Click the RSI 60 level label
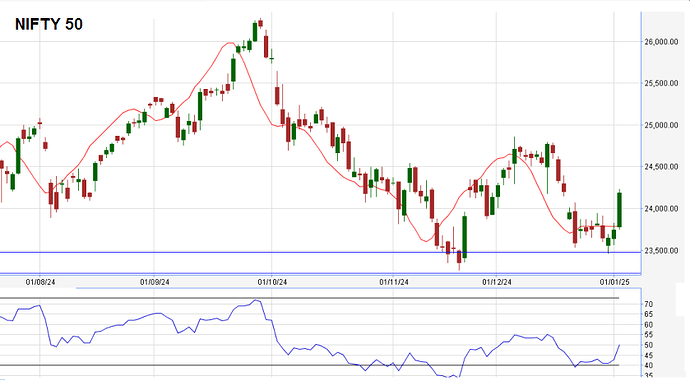 click(649, 325)
